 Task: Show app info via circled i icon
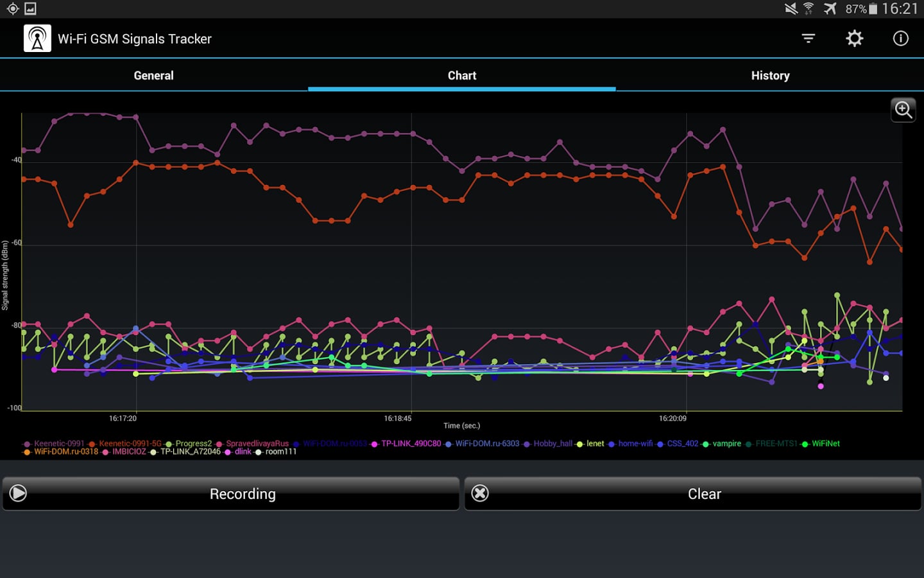coord(901,39)
